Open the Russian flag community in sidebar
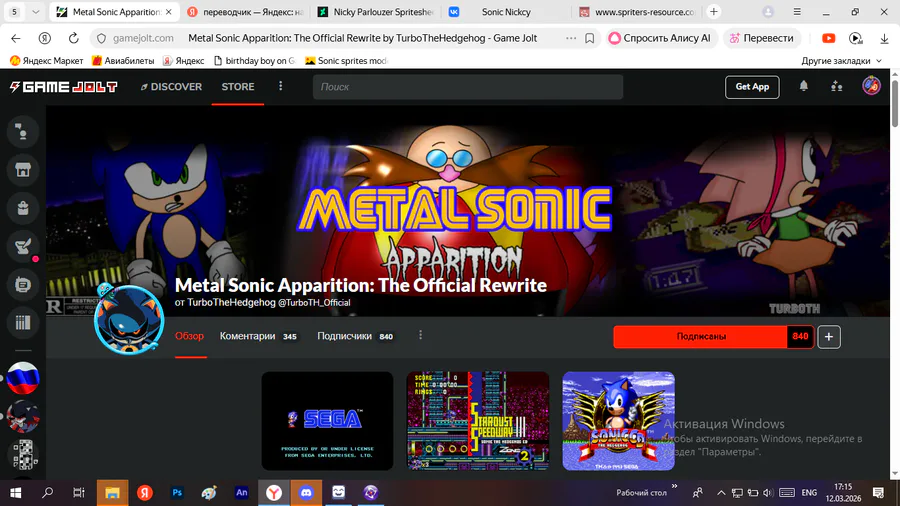This screenshot has width=900, height=506. 23,378
